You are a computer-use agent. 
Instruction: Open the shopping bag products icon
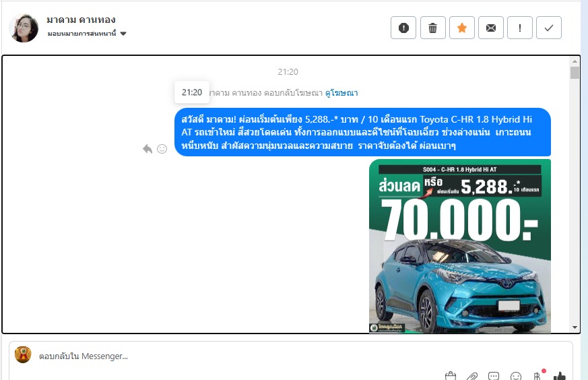tap(451, 376)
